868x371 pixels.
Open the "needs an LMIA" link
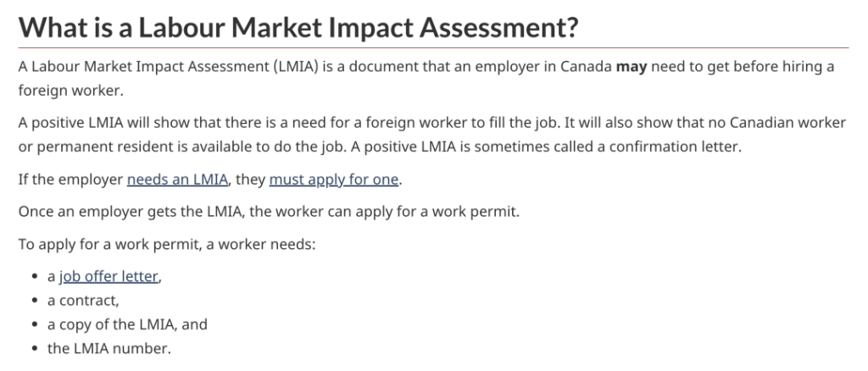tap(177, 180)
